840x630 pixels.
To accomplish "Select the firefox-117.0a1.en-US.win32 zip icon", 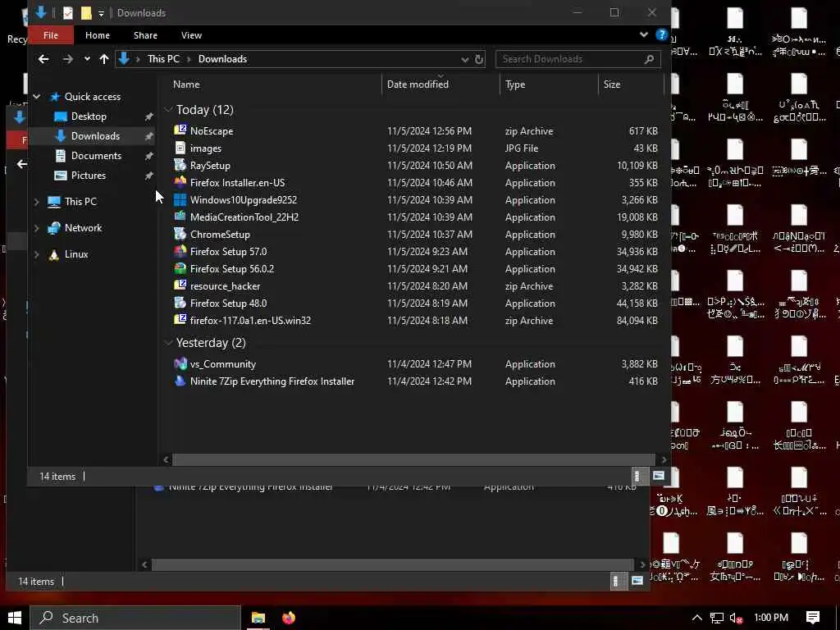I will click(180, 320).
